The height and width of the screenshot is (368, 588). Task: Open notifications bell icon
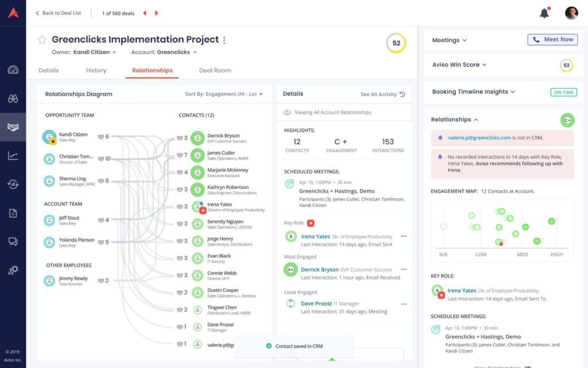(x=544, y=13)
